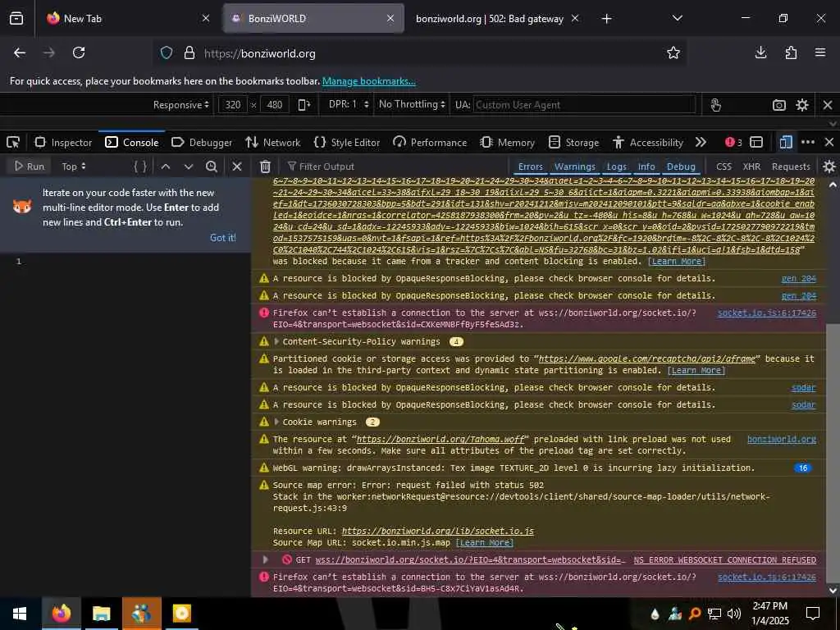Clear the console output with trash icon
The height and width of the screenshot is (630, 840).
265,167
